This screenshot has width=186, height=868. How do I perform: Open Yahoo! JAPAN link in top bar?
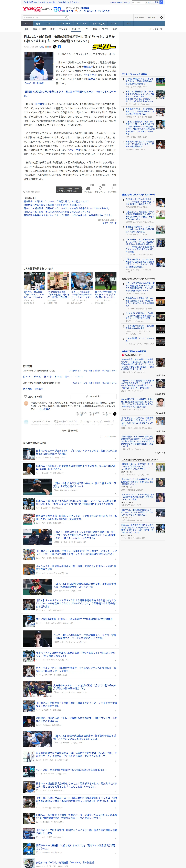point(116,2)
